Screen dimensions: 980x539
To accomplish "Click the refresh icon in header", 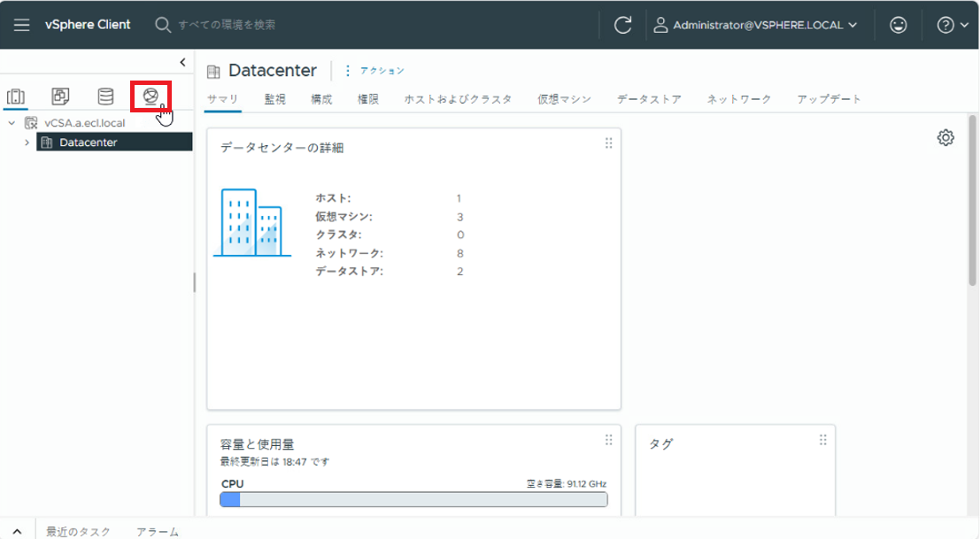I will [x=622, y=25].
